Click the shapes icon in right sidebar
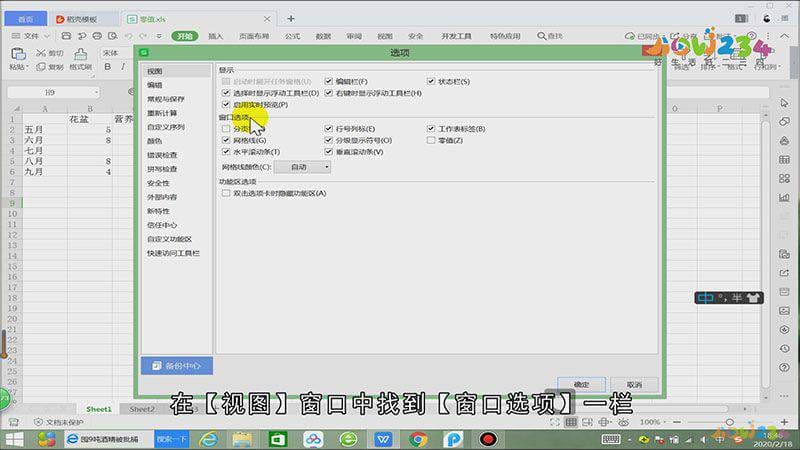This screenshot has width=800, height=450. click(x=784, y=121)
